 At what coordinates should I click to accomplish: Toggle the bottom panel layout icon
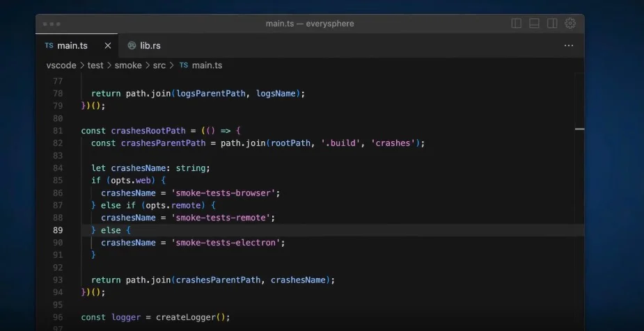(x=534, y=23)
